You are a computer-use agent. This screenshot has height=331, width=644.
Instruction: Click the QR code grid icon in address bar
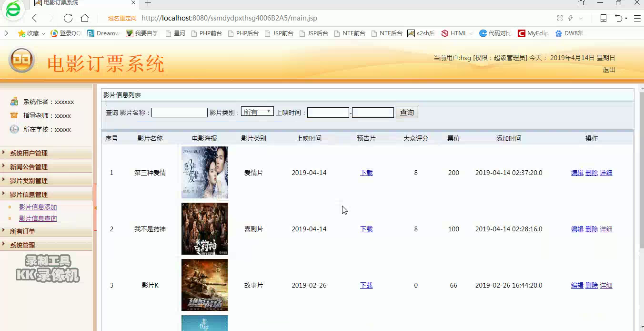coord(560,18)
